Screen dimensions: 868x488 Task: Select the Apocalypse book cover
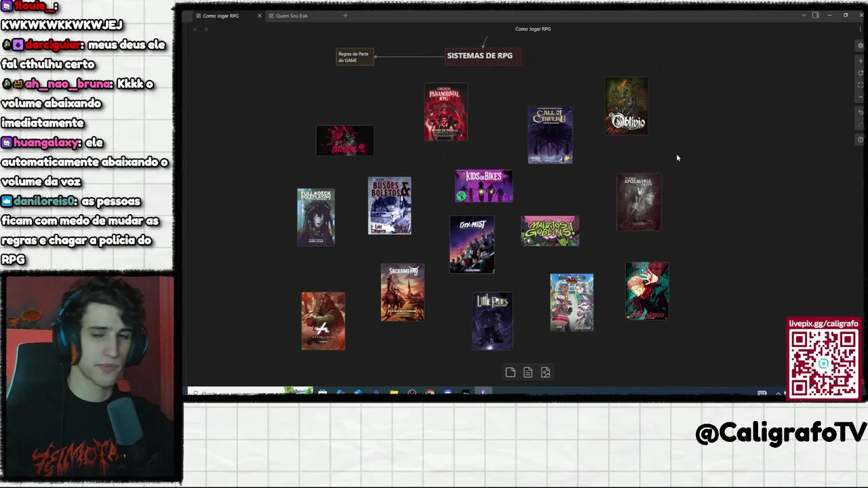tap(639, 202)
